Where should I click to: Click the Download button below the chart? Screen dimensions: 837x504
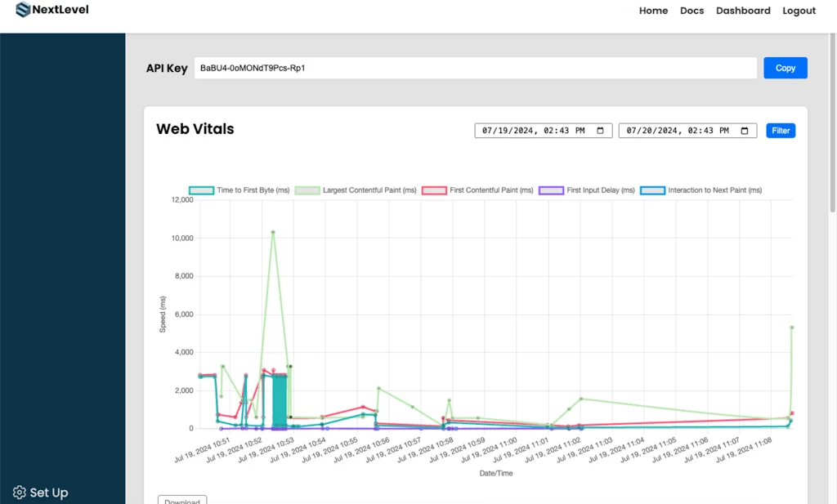tap(181, 500)
